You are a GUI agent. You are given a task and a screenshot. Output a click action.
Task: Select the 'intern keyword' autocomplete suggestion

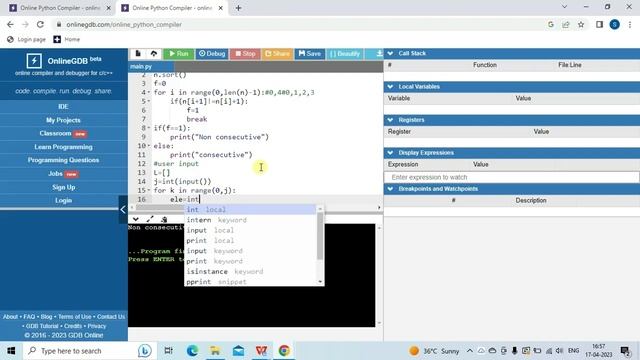(250, 220)
